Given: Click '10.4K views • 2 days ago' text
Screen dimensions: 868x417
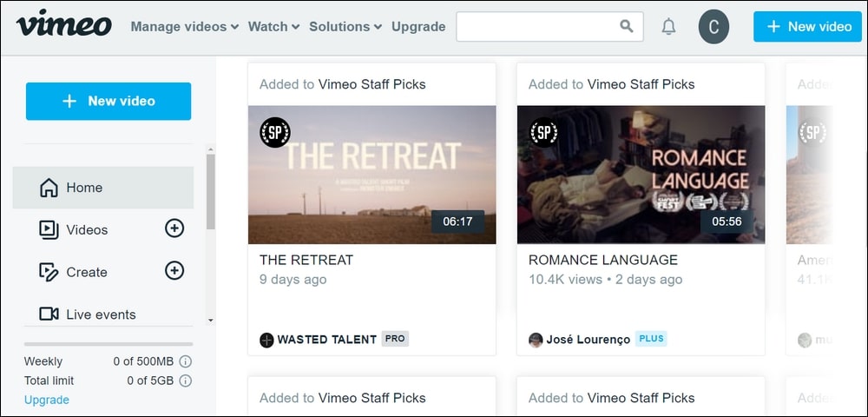Looking at the screenshot, I should (x=606, y=280).
